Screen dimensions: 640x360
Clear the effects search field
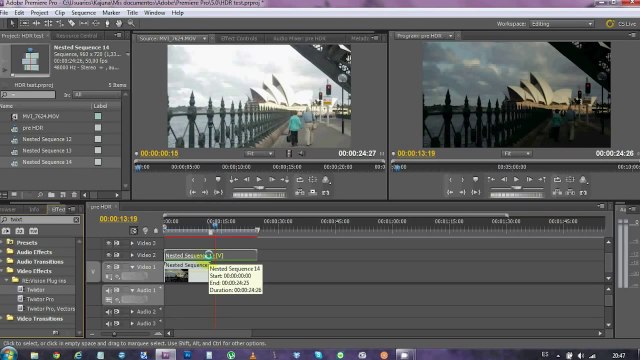click(x=76, y=220)
